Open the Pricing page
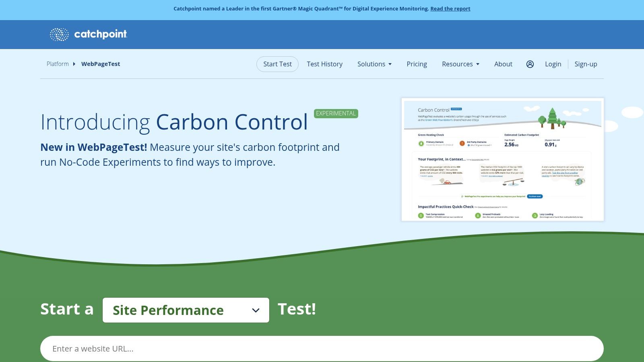The height and width of the screenshot is (362, 644). point(417,64)
